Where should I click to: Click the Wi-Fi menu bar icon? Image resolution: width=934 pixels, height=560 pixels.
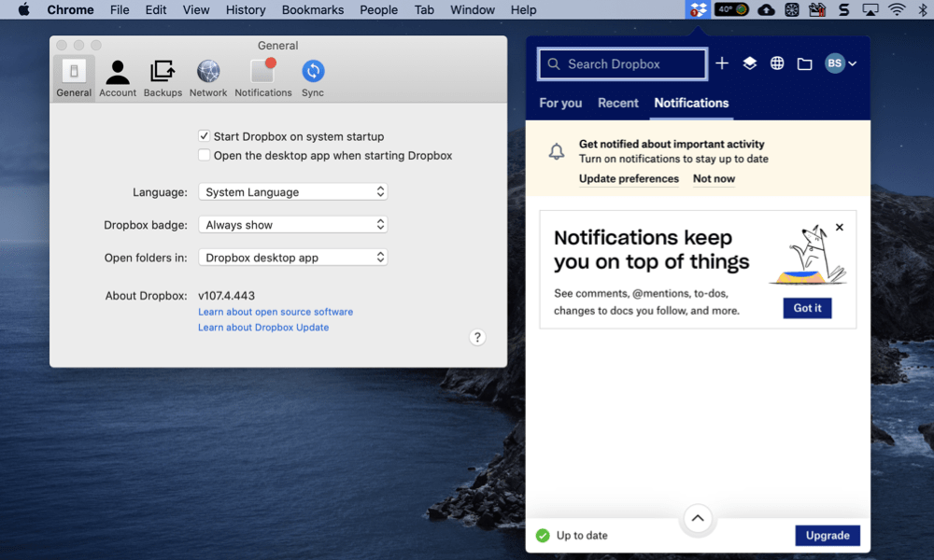tap(896, 9)
